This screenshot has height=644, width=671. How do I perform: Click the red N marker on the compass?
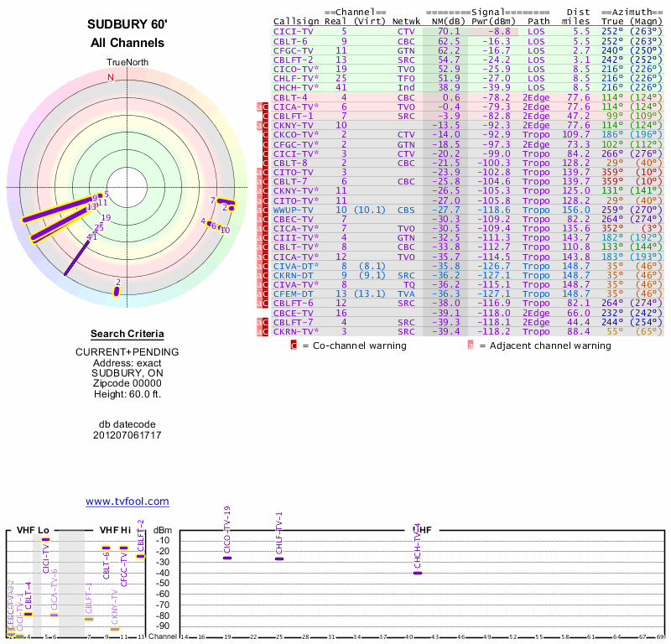(x=111, y=77)
